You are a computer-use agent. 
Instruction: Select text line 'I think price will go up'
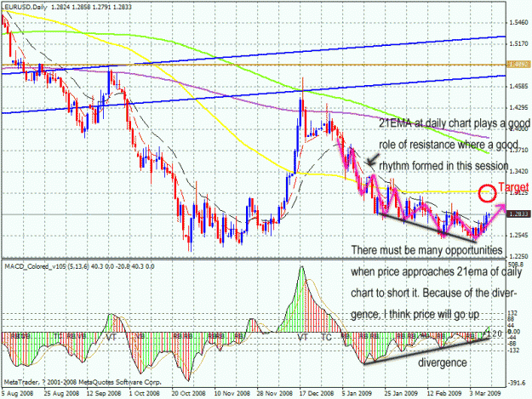(415, 314)
